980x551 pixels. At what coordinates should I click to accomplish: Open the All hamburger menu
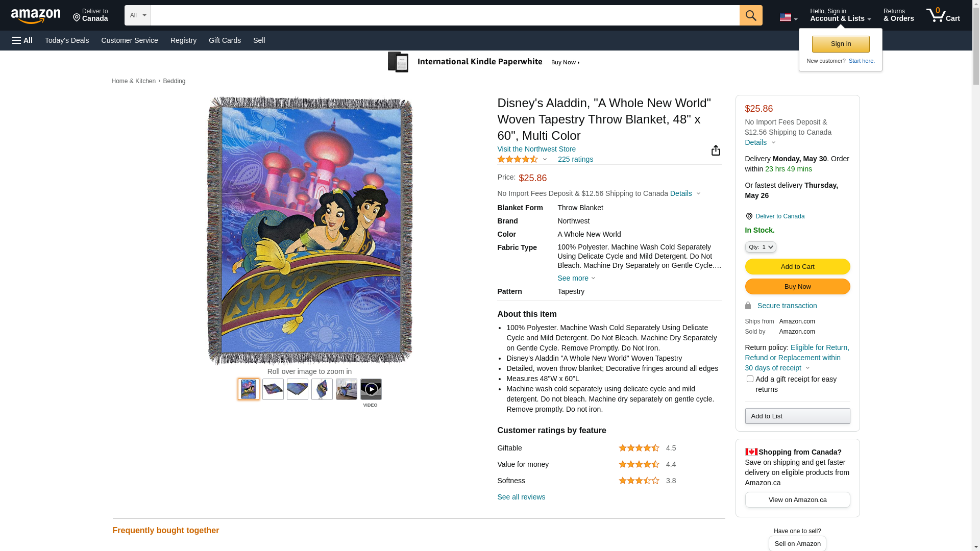pos(22,40)
